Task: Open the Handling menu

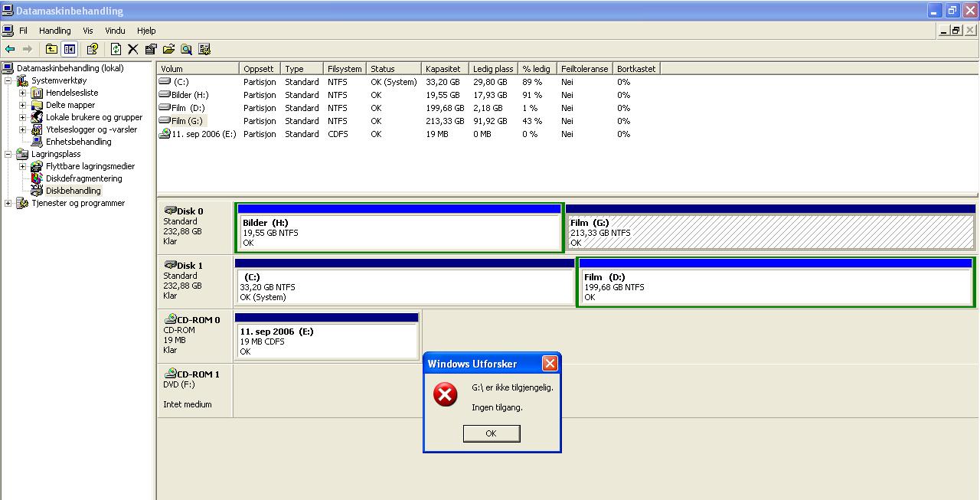Action: click(55, 31)
